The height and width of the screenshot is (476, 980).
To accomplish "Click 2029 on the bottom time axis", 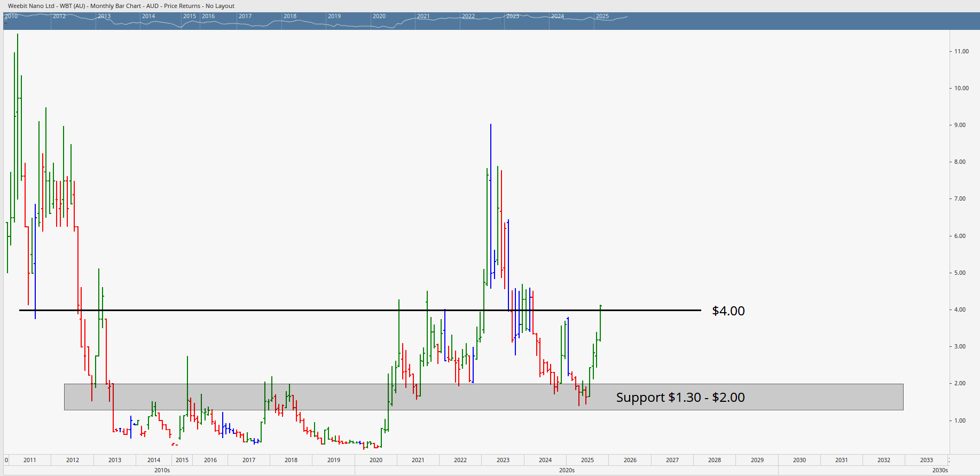I will 757,460.
